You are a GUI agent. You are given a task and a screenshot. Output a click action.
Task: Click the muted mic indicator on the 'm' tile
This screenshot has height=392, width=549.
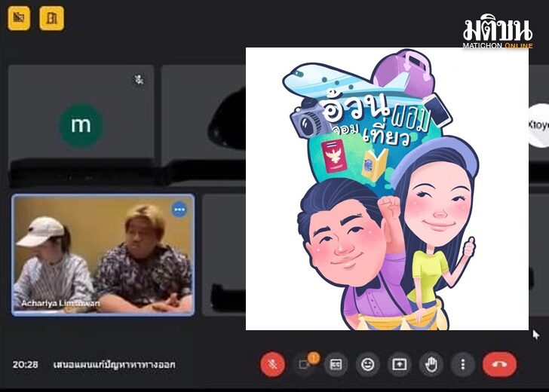pyautogui.click(x=139, y=80)
